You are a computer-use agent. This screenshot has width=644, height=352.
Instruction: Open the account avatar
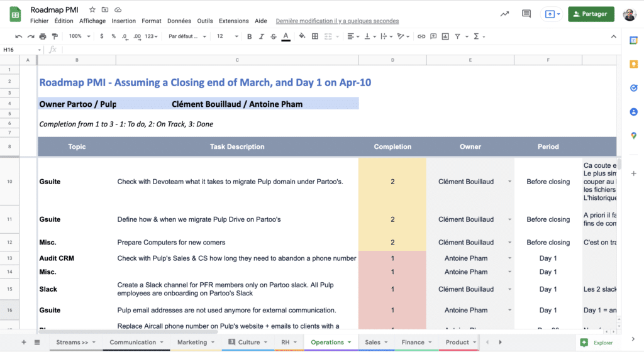click(x=629, y=14)
